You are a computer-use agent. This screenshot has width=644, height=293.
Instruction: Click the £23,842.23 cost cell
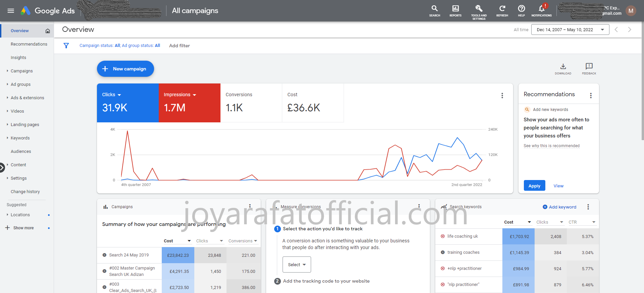tap(178, 255)
